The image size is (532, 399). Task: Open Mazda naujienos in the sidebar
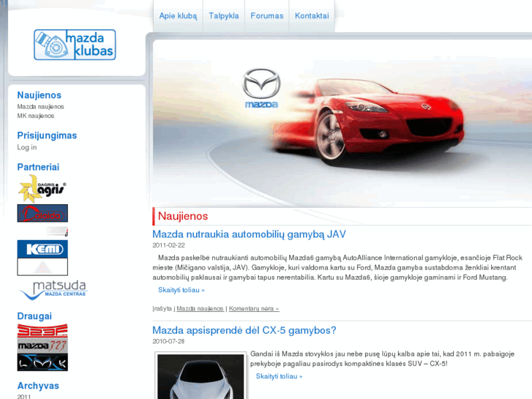click(41, 107)
